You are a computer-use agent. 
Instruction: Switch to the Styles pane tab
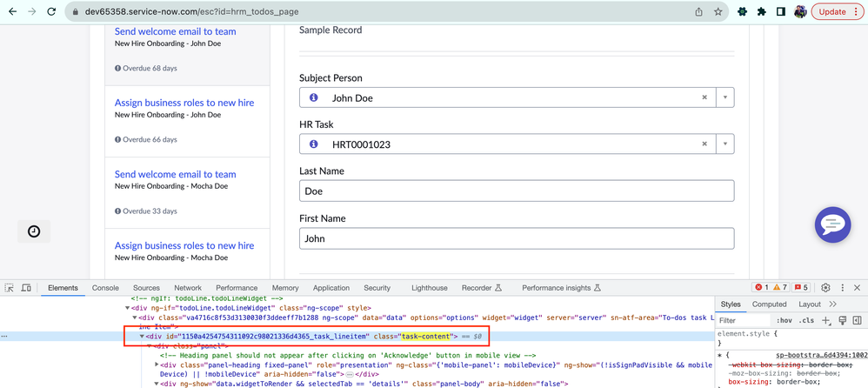coord(731,304)
